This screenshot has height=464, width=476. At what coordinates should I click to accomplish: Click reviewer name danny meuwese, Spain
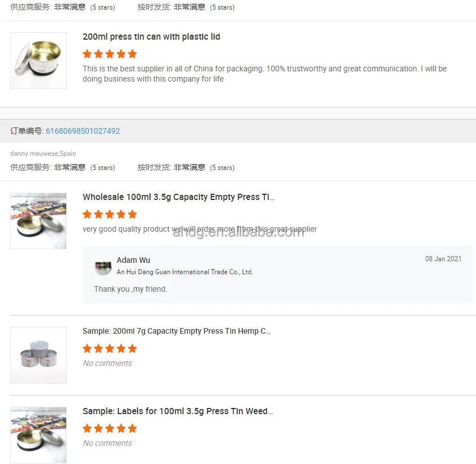(43, 154)
